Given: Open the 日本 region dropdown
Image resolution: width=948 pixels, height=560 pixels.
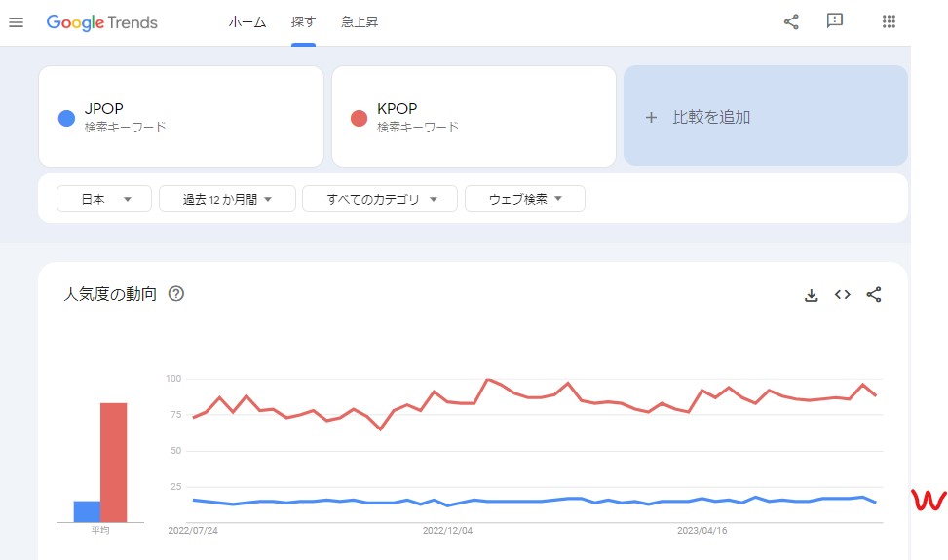Looking at the screenshot, I should click(104, 199).
